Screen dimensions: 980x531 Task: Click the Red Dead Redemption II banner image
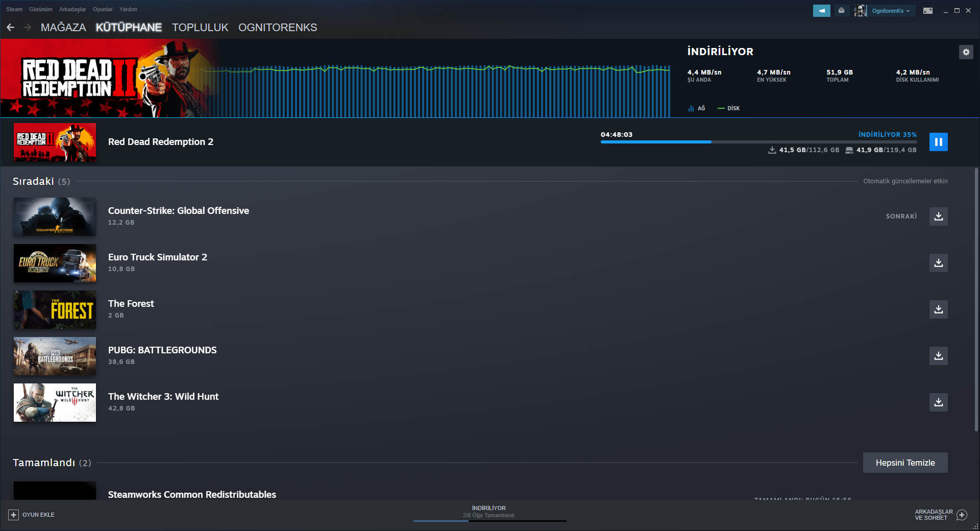[110, 78]
